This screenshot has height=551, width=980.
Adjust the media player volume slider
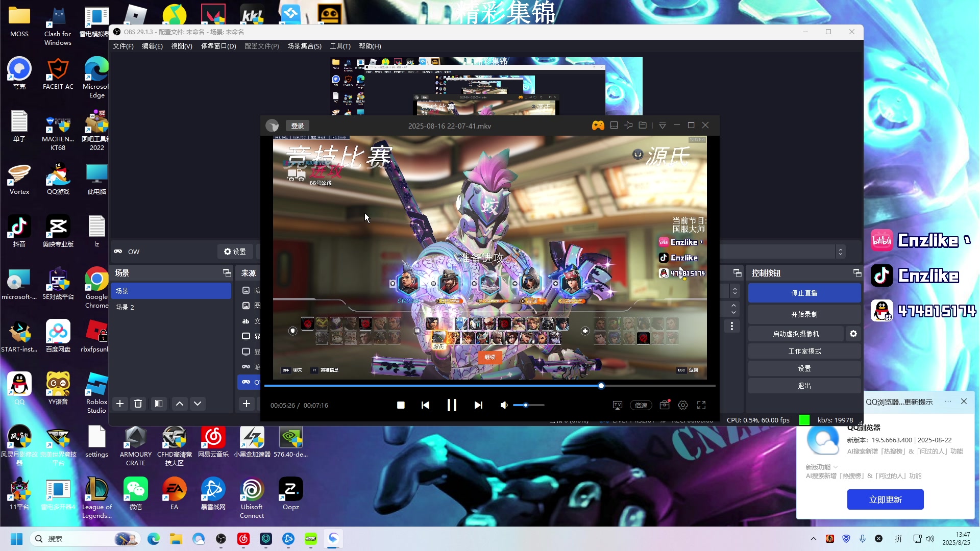(529, 405)
